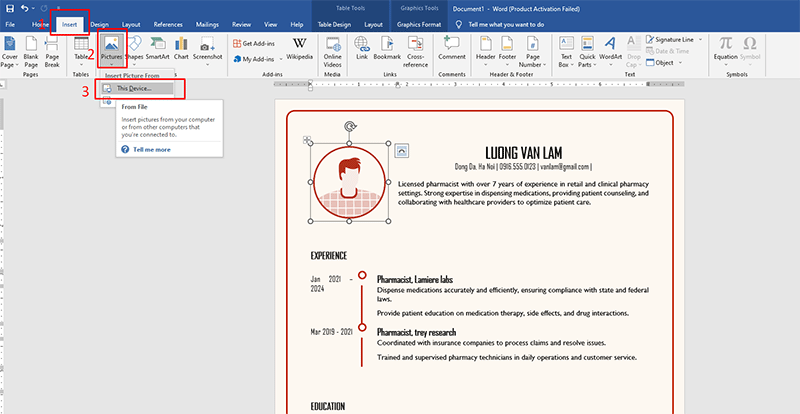
Task: Click the Pictures button
Action: pos(111,53)
